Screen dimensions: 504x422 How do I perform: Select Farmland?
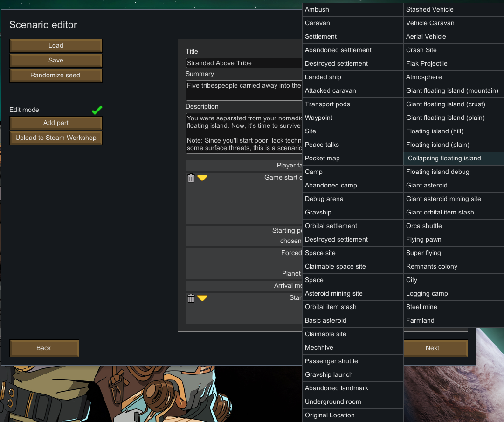(454, 320)
